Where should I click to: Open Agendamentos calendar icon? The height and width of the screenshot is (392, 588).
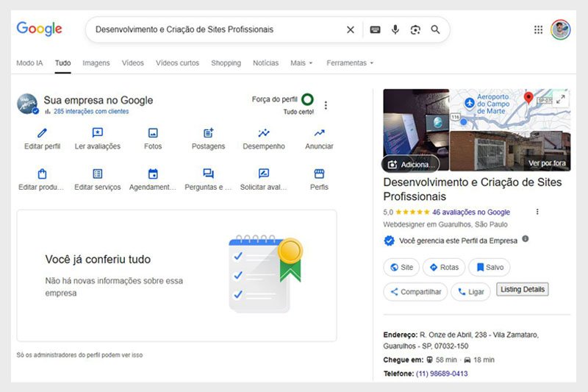tap(153, 174)
